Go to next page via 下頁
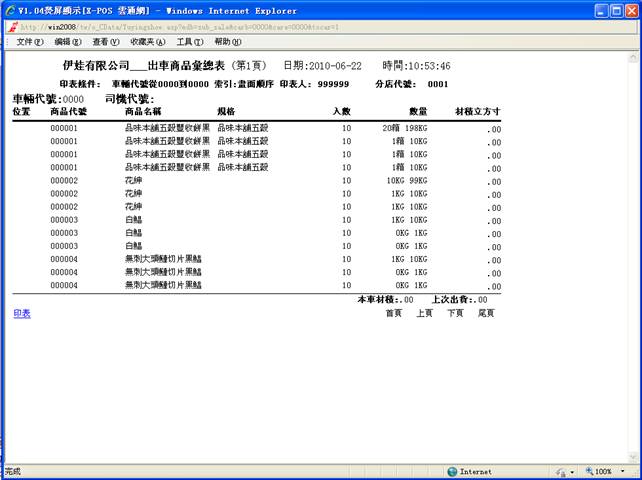 pos(455,313)
